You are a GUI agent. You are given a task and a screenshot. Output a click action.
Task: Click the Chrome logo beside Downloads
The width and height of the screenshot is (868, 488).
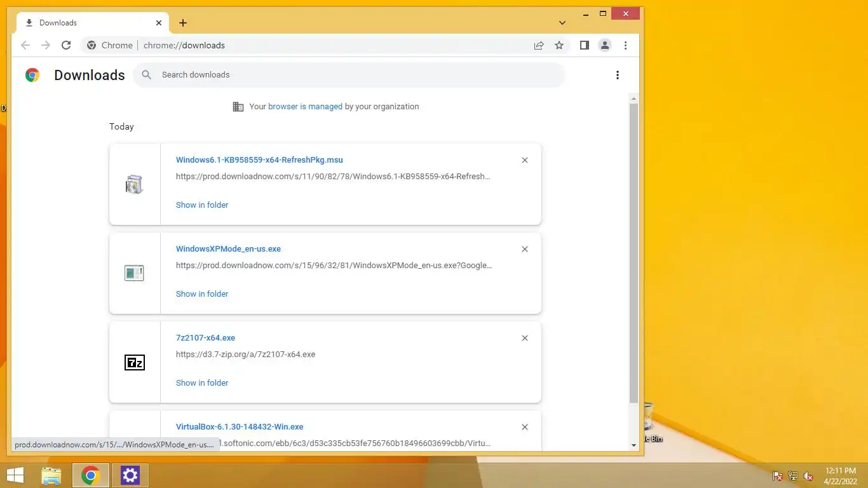32,75
